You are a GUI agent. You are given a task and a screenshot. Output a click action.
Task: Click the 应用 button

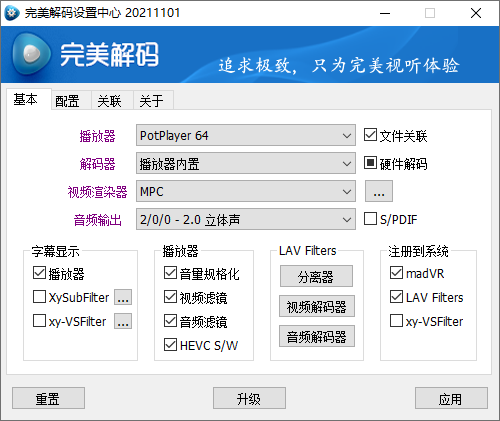(x=451, y=398)
